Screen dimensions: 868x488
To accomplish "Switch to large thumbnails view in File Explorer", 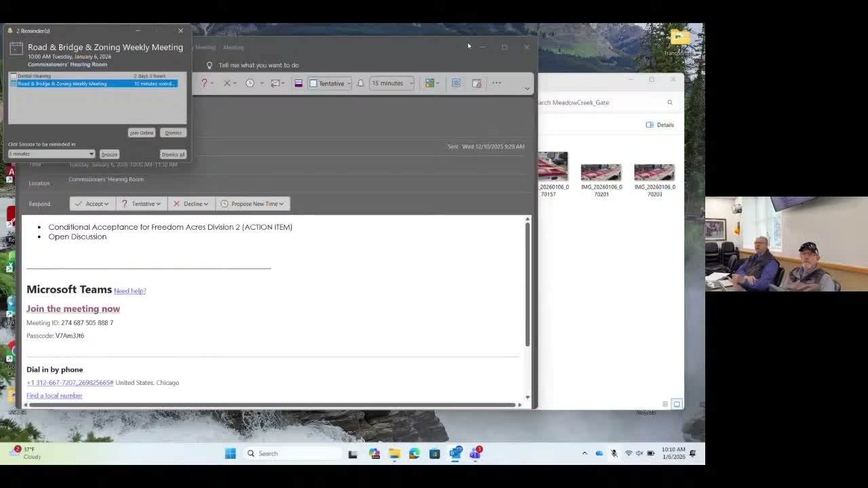I will (x=677, y=404).
